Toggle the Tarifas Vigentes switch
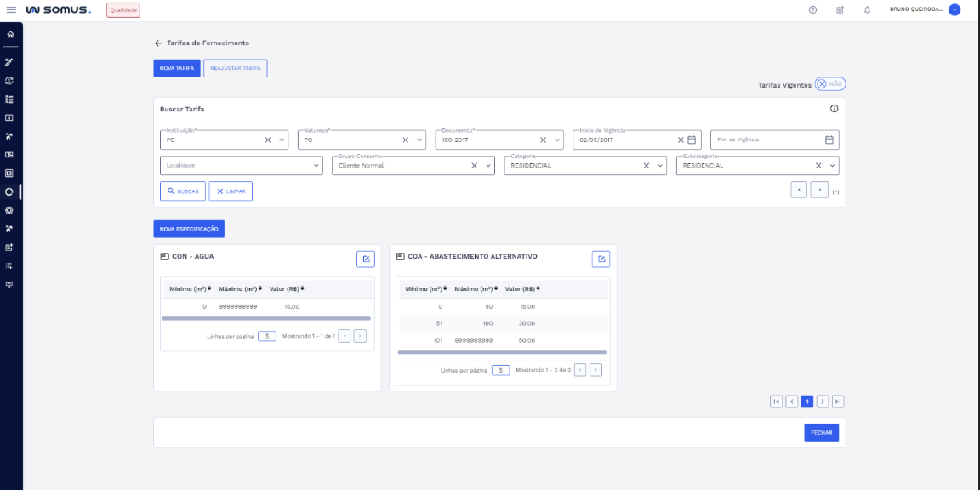Screen dimensions: 980x490 829,84
